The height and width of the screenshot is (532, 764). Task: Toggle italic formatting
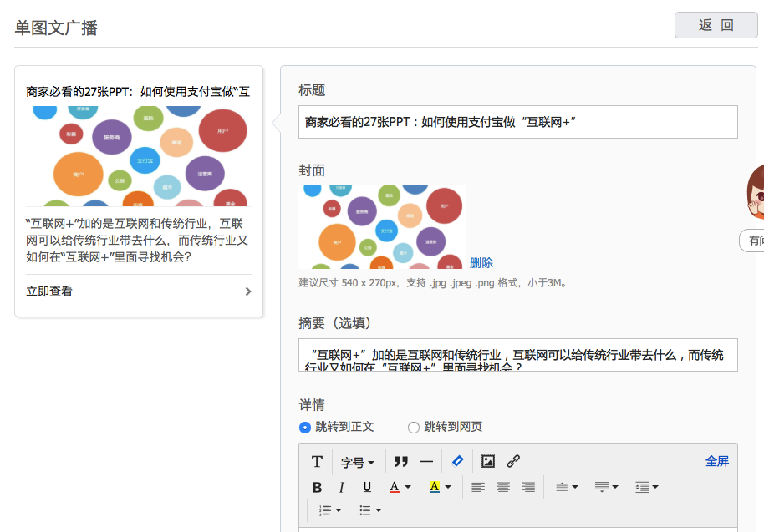(342, 487)
